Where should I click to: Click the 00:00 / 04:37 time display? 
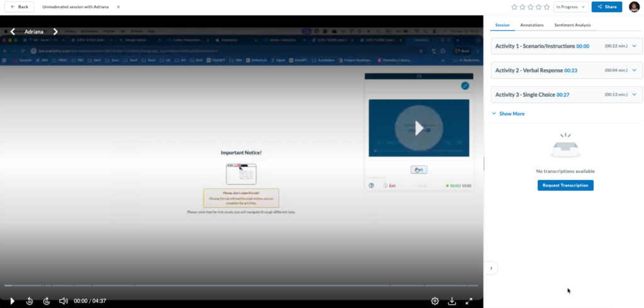point(90,301)
